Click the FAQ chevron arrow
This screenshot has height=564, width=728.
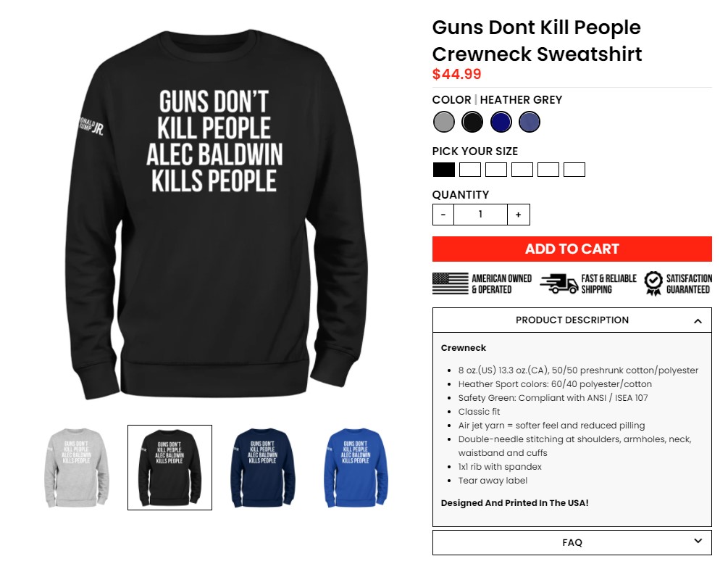pos(698,541)
